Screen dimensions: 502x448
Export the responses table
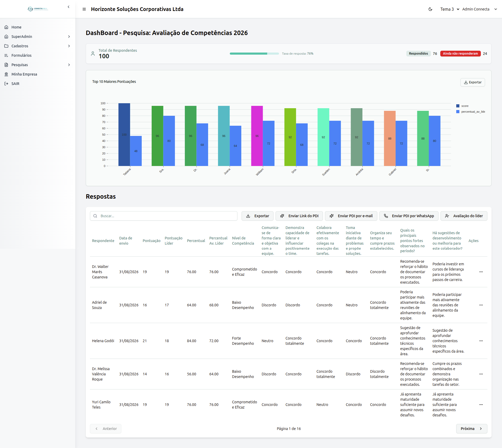pos(258,216)
